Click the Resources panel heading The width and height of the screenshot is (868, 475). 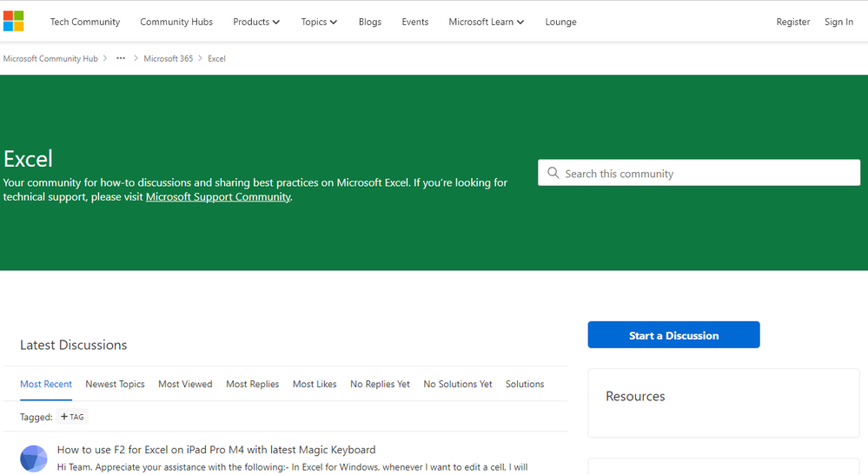pyautogui.click(x=635, y=396)
